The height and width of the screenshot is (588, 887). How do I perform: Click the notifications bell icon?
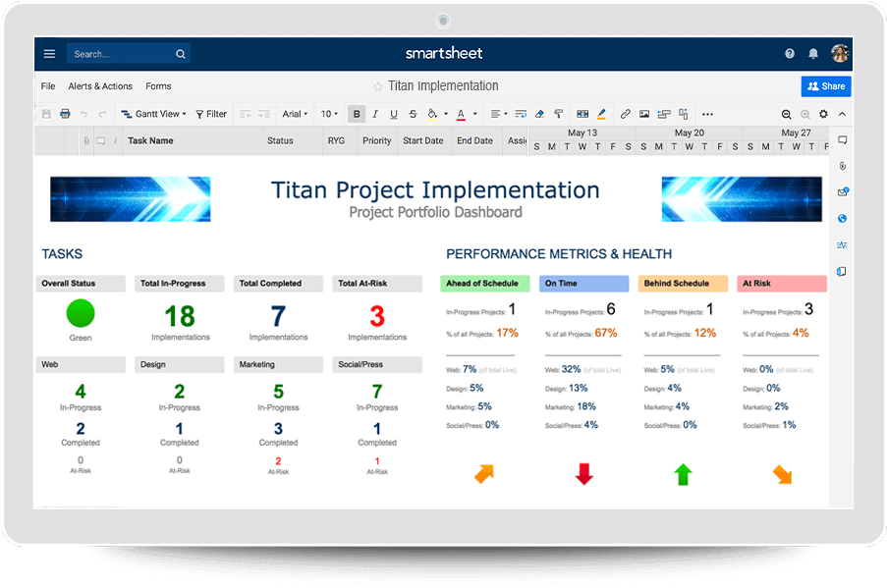pyautogui.click(x=813, y=54)
